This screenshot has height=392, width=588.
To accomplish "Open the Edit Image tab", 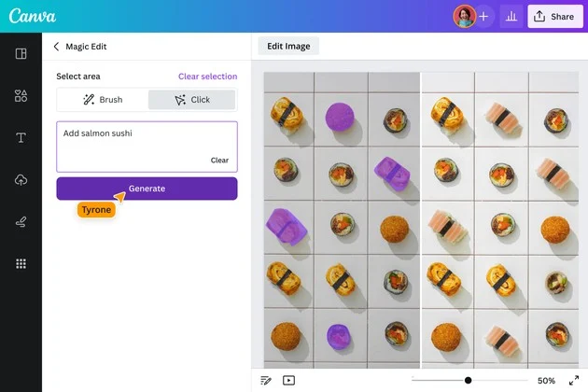I will [x=288, y=46].
